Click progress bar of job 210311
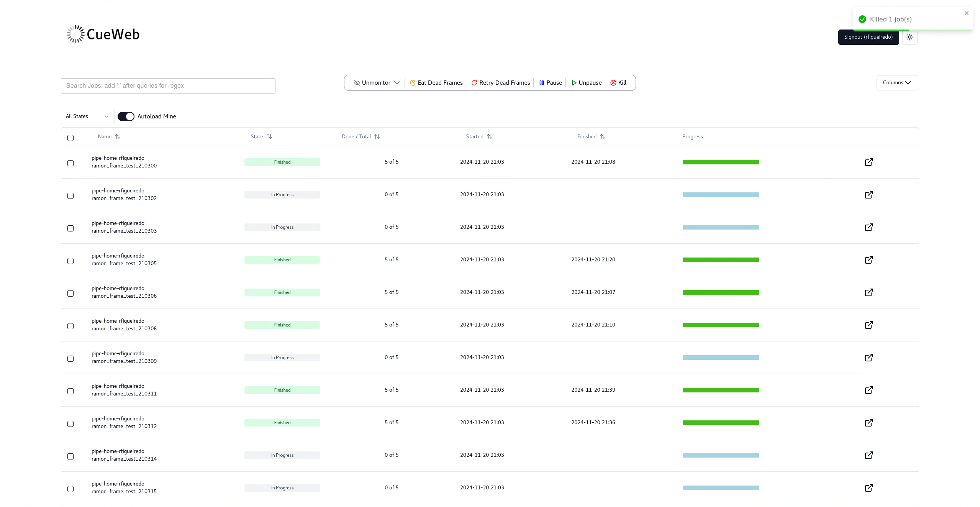The height and width of the screenshot is (507, 980). 721,390
